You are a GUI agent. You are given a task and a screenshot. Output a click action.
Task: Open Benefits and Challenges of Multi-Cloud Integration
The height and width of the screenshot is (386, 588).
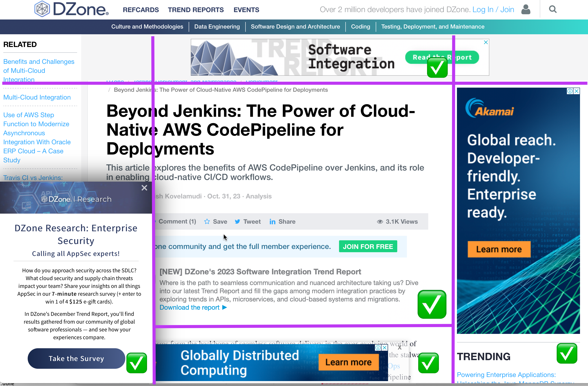(x=39, y=70)
